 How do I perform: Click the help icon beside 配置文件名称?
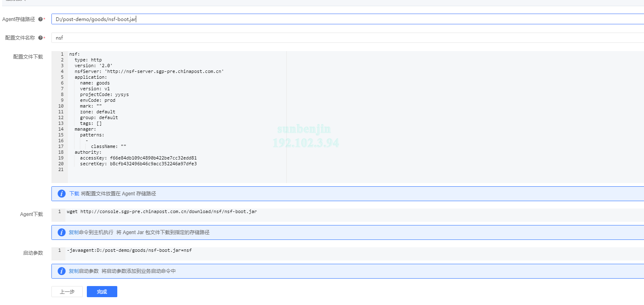click(40, 38)
